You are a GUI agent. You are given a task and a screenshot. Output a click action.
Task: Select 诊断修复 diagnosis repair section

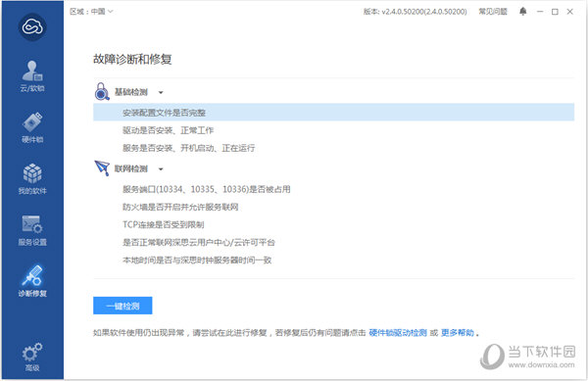click(x=32, y=281)
